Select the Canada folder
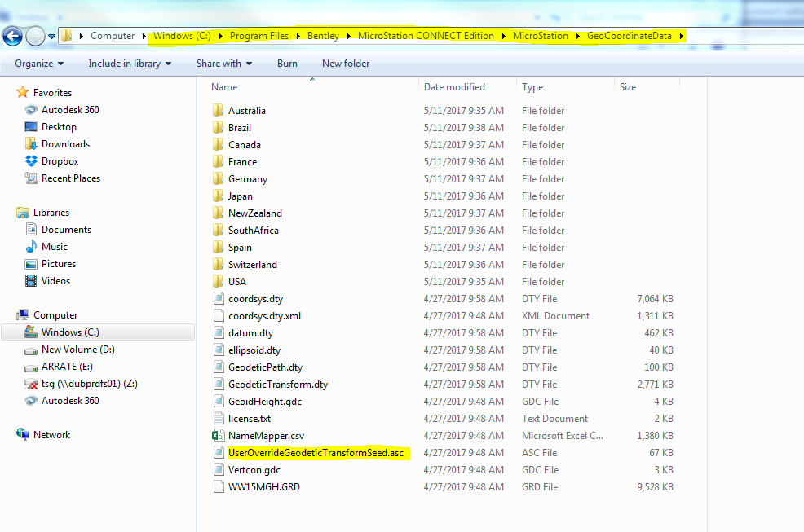804x532 pixels. pyautogui.click(x=236, y=145)
